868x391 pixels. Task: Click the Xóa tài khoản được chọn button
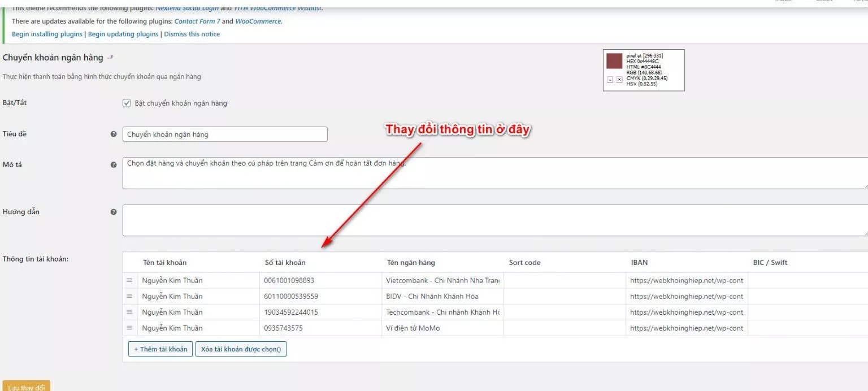(241, 349)
